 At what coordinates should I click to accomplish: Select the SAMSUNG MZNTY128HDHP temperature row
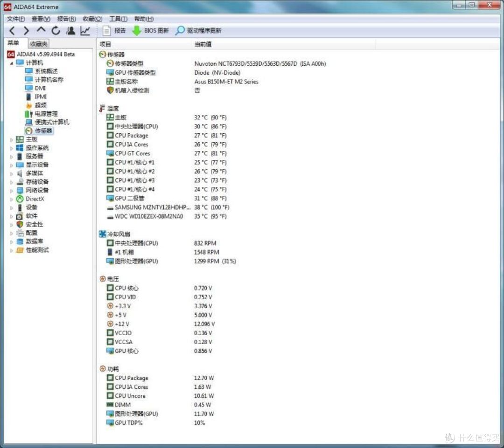168,207
